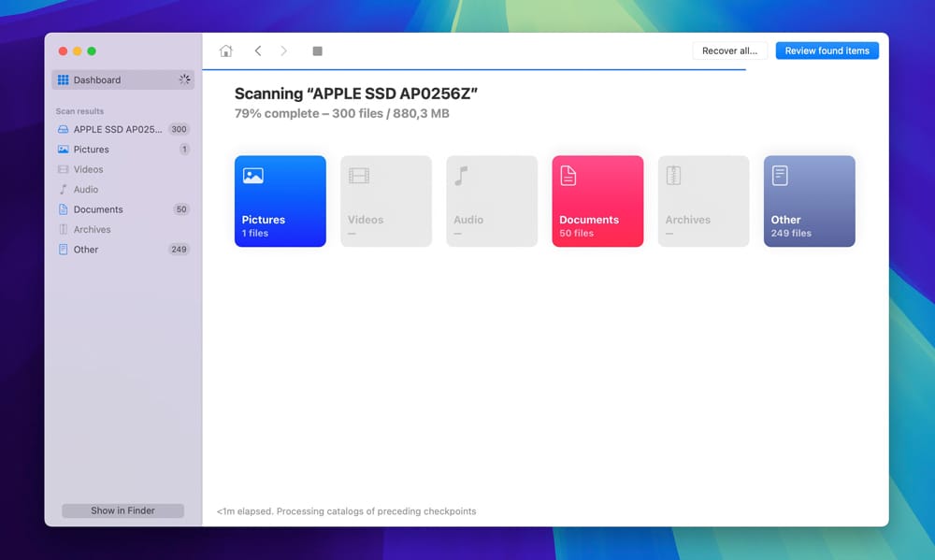
Task: Click the Other files icon in the sidebar
Action: point(62,249)
